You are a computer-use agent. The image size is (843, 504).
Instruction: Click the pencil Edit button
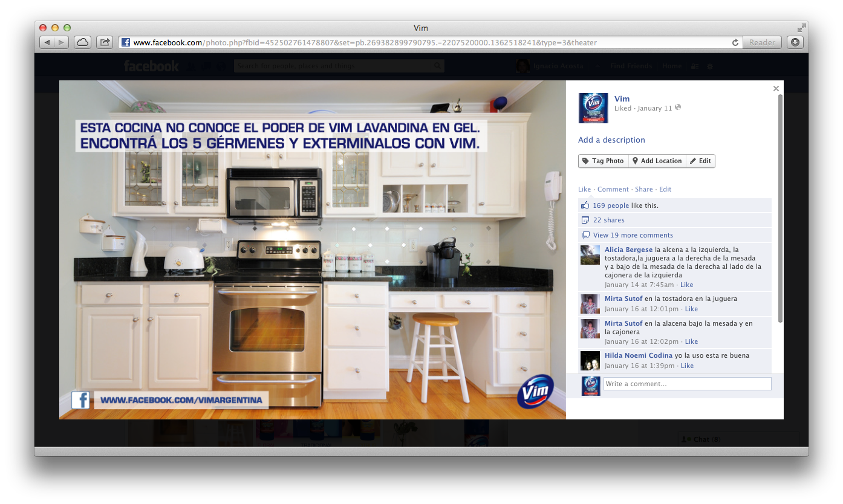[700, 161]
